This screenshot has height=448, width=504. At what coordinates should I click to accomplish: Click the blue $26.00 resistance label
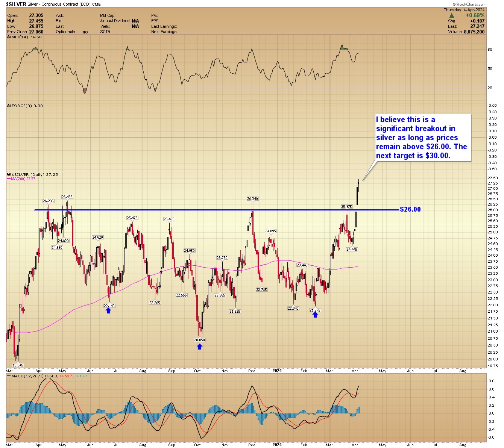(410, 209)
